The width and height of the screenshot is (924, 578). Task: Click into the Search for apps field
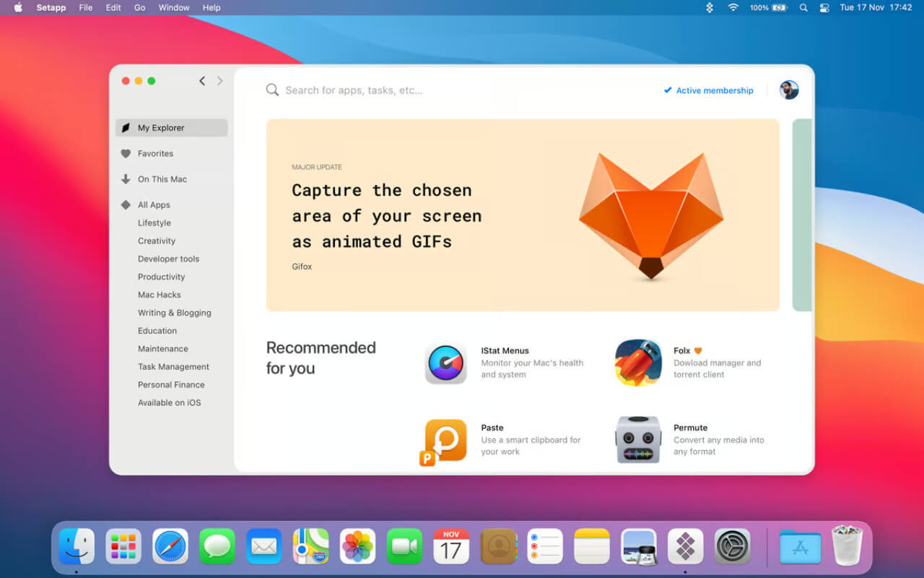click(x=354, y=90)
